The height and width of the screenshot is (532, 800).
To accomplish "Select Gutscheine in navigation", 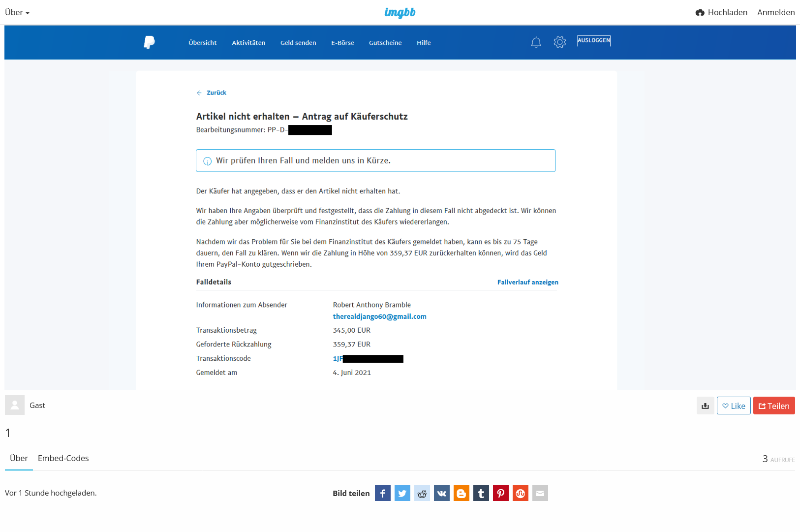I will 385,43.
